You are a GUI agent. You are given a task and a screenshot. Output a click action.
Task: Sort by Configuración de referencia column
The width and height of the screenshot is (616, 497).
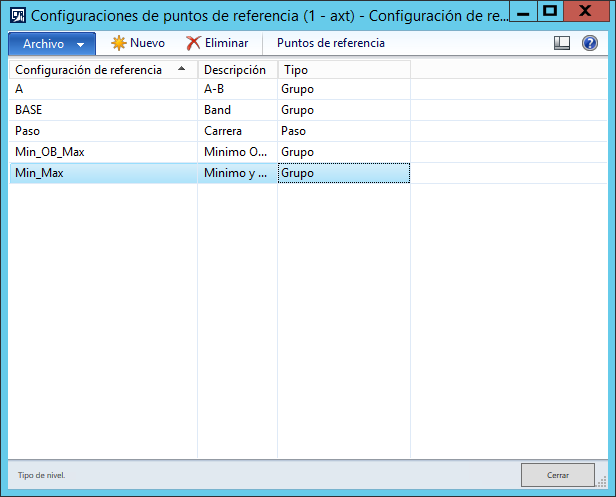(103, 70)
